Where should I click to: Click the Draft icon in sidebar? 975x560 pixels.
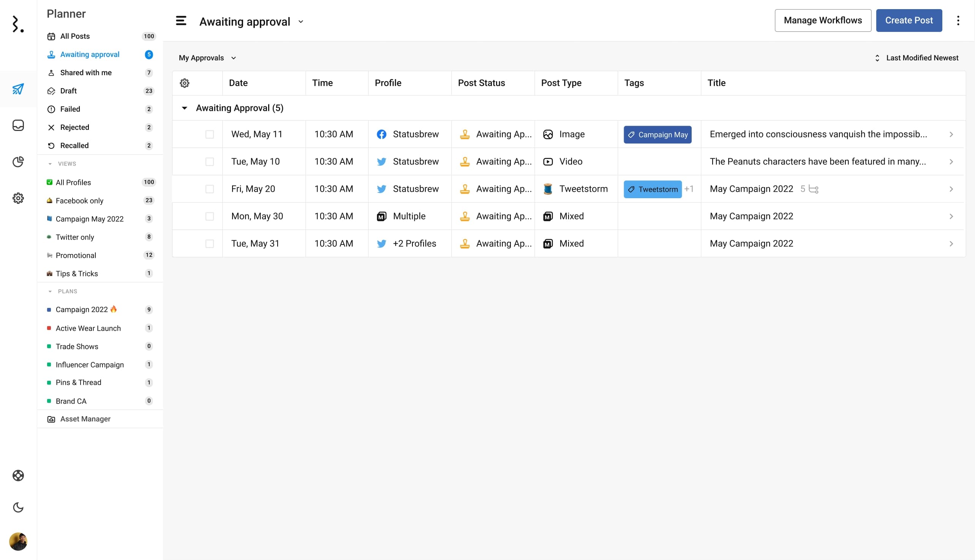coord(51,91)
